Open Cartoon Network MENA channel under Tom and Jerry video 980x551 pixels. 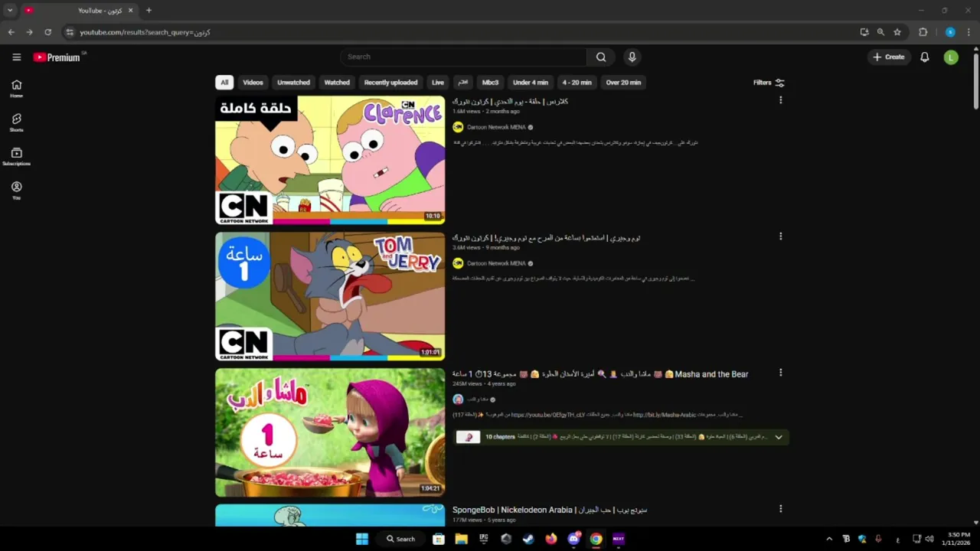coord(496,263)
